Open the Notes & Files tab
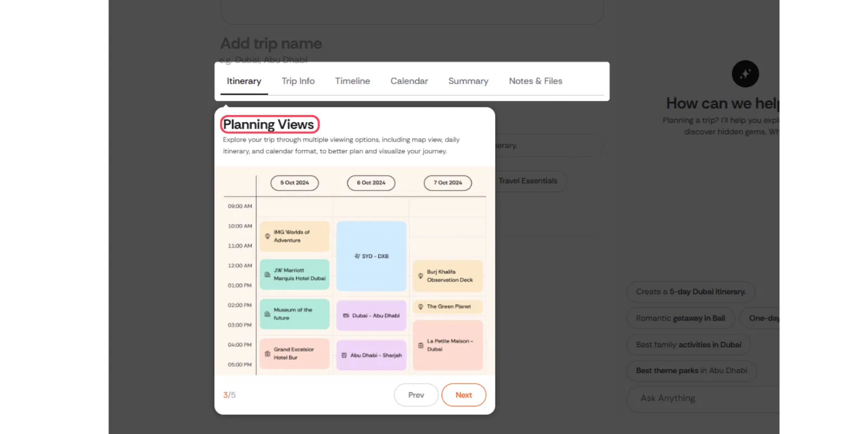Image resolution: width=868 pixels, height=434 pixels. click(x=535, y=81)
